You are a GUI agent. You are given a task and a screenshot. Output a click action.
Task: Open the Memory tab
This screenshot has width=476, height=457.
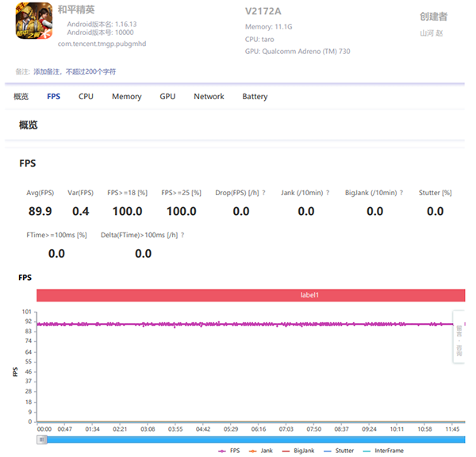tap(126, 97)
